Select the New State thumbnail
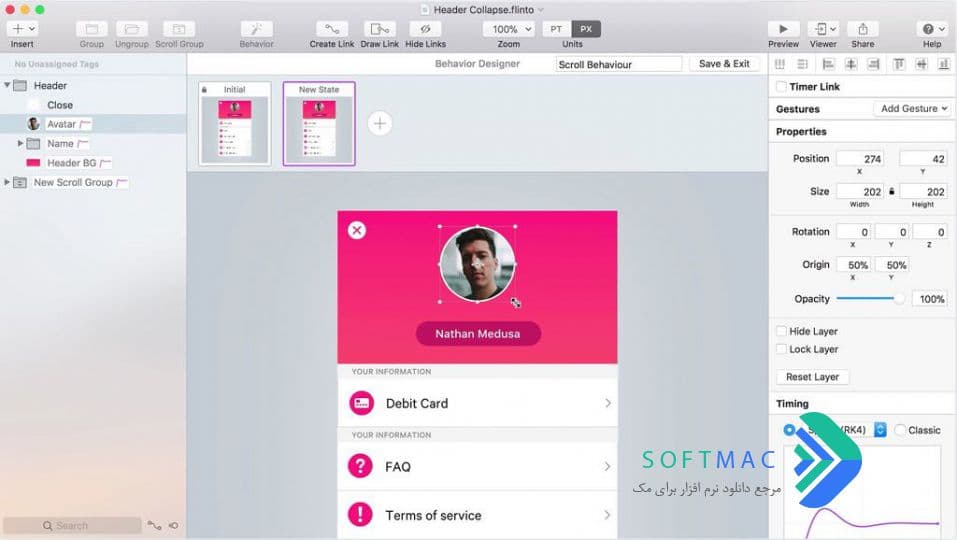957x540 pixels. pos(319,124)
